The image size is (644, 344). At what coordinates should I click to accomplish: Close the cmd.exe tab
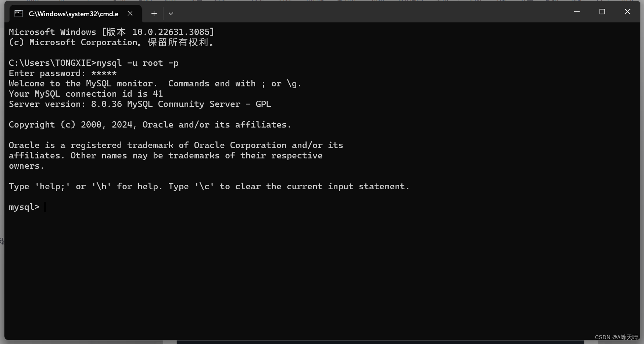(x=130, y=14)
